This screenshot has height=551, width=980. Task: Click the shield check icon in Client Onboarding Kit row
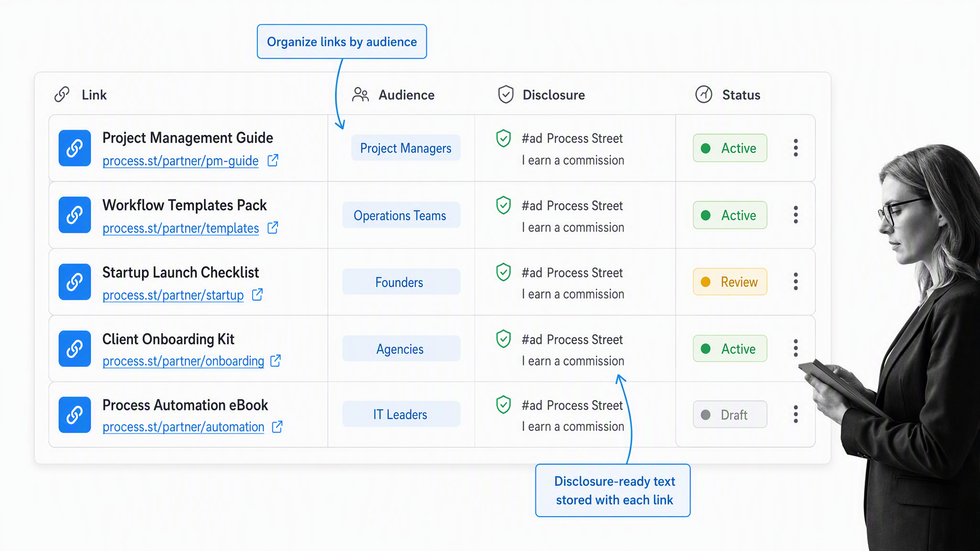click(x=503, y=339)
